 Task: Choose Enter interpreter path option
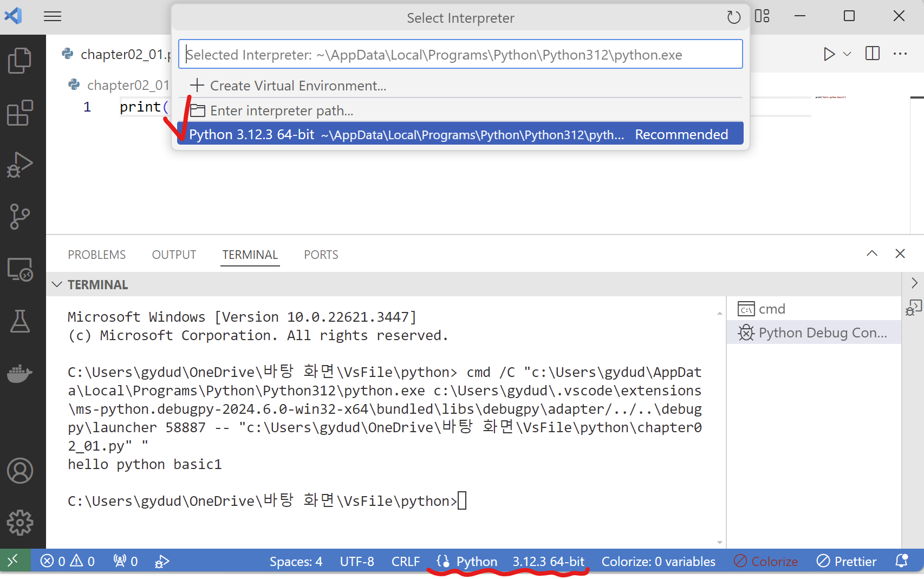(x=460, y=110)
